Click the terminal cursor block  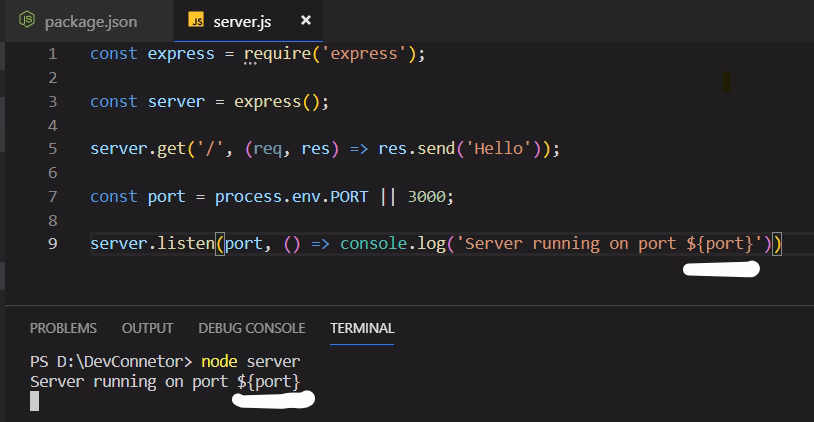34,401
